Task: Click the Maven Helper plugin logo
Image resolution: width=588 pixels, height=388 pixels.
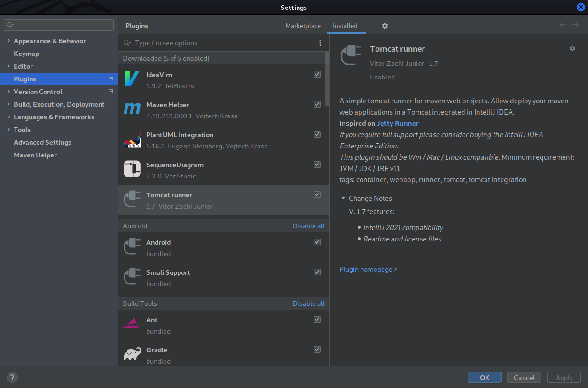Action: [132, 109]
